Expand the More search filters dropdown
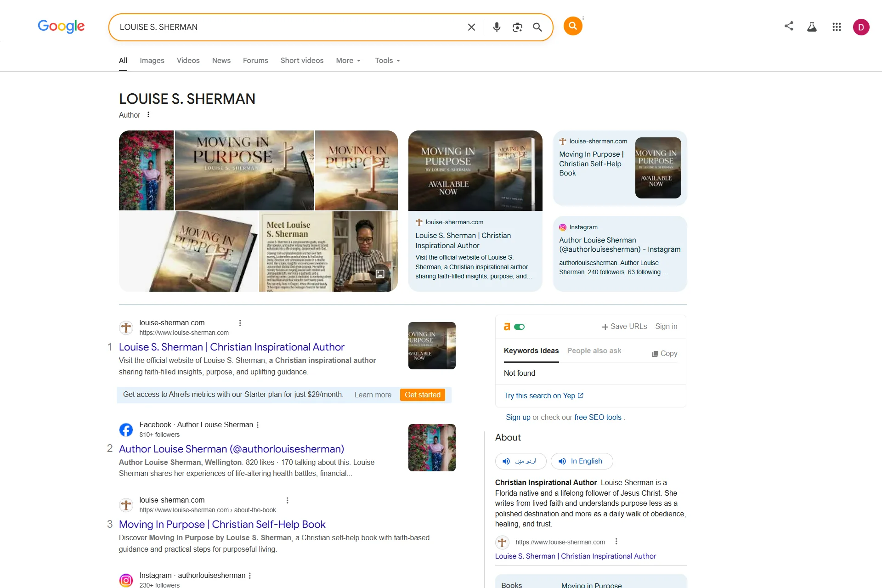882x588 pixels. (348, 61)
